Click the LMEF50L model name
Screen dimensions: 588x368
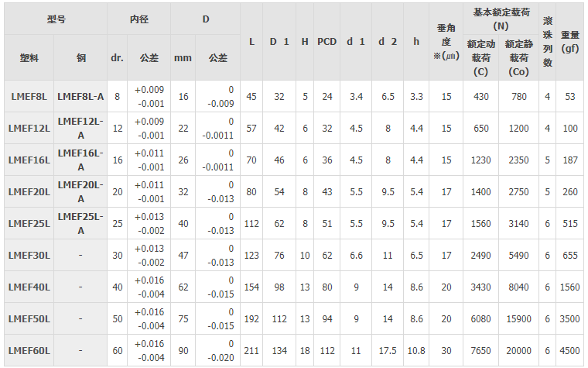[x=30, y=318]
